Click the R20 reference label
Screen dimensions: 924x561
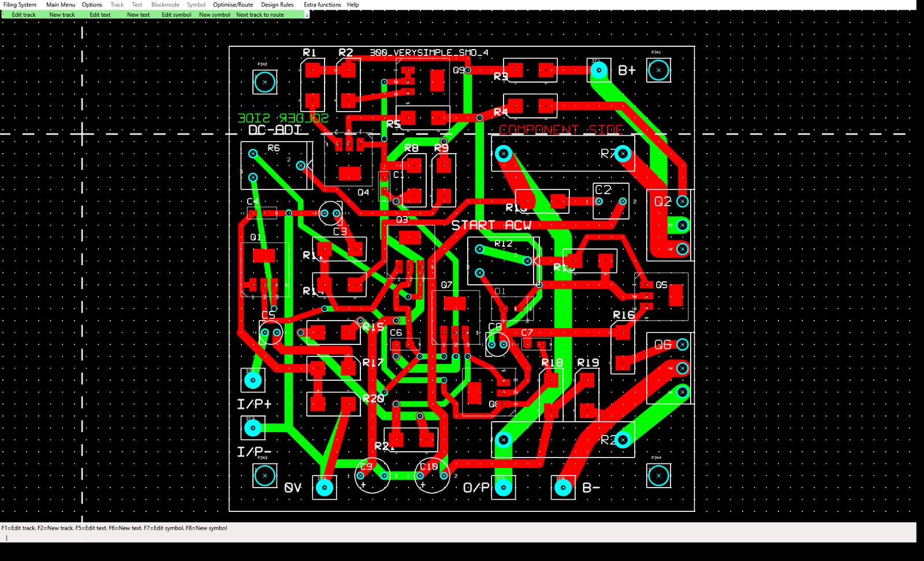(373, 398)
